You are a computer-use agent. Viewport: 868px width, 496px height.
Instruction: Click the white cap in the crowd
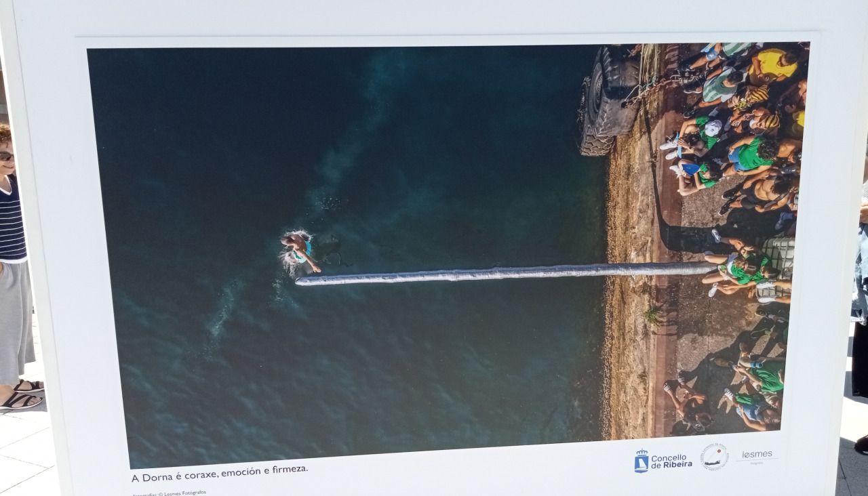click(712, 127)
